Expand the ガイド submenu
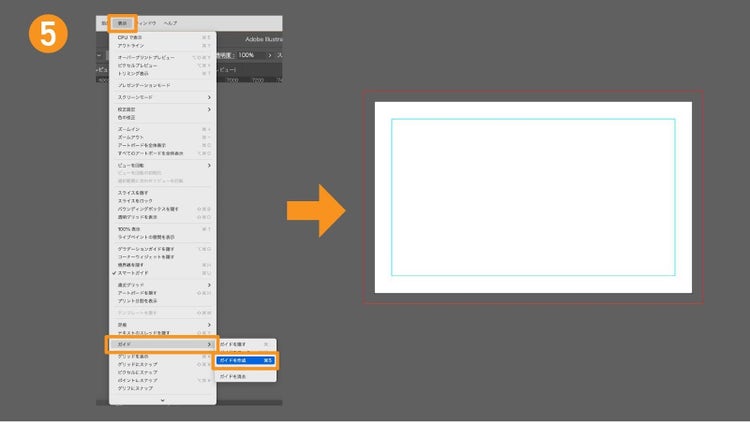The width and height of the screenshot is (750, 422). [x=163, y=344]
